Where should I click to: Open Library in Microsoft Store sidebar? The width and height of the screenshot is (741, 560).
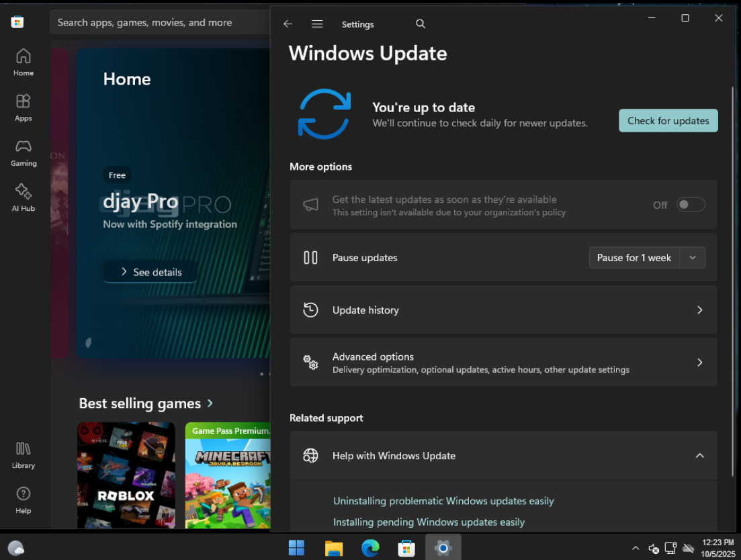23,455
